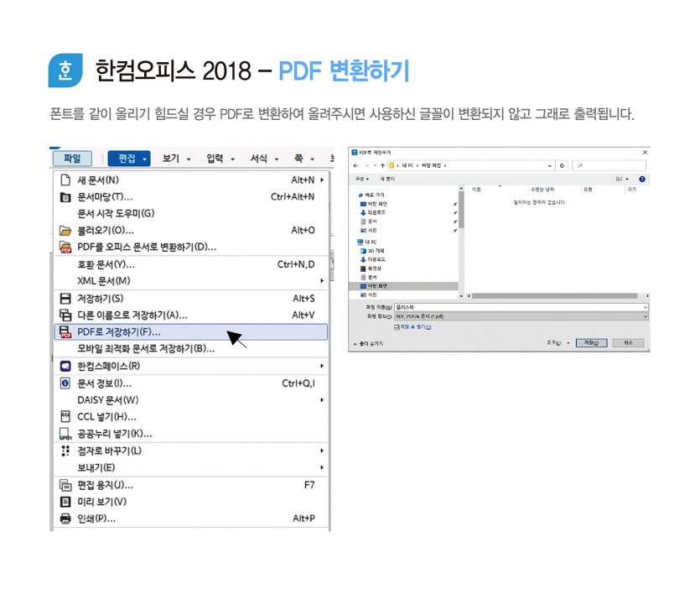Viewport: 700px width, 594px height.
Task: Click the 미리 보기 preview icon
Action: (x=65, y=502)
